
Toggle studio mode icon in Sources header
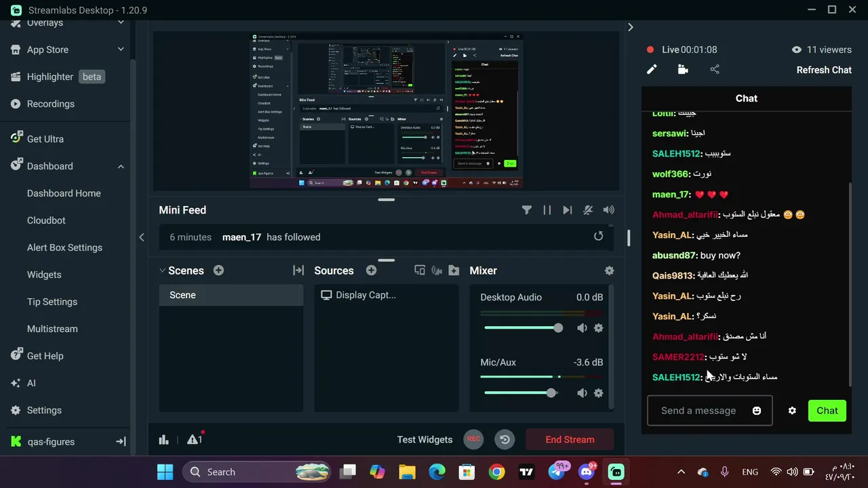[x=420, y=270]
